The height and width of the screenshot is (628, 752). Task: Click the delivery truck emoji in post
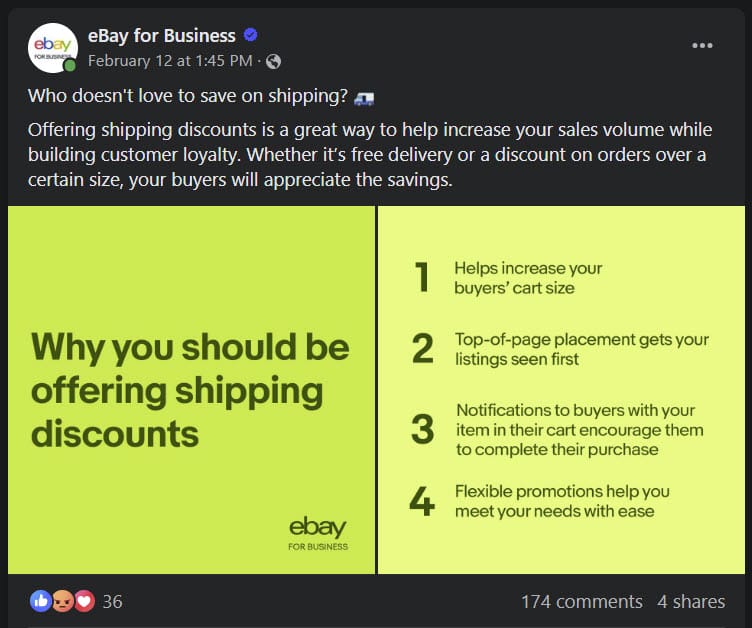pos(364,98)
